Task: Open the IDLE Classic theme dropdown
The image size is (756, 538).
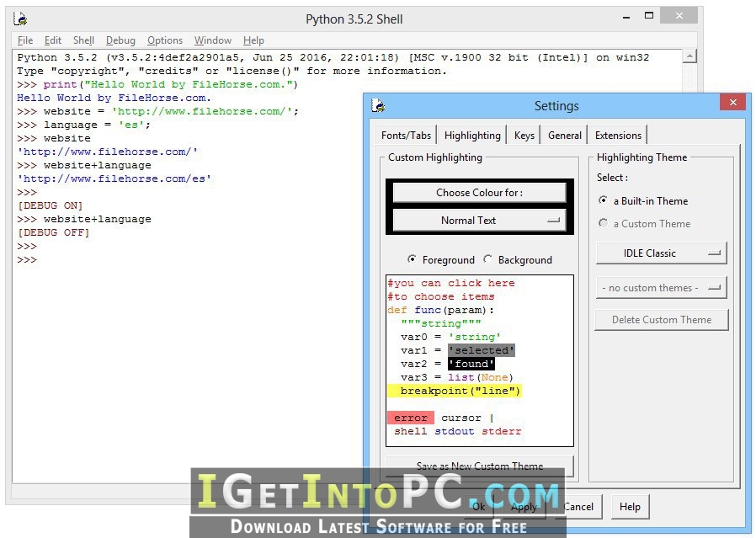Action: (661, 253)
